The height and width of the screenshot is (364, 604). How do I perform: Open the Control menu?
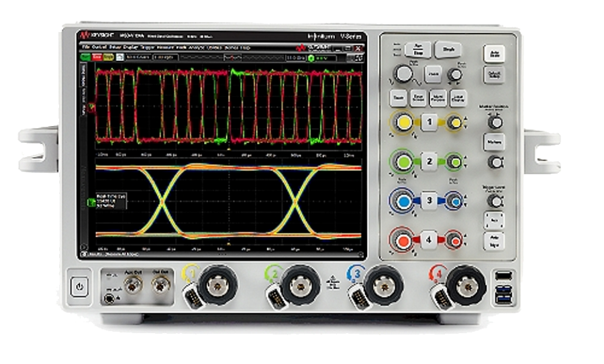pyautogui.click(x=99, y=48)
